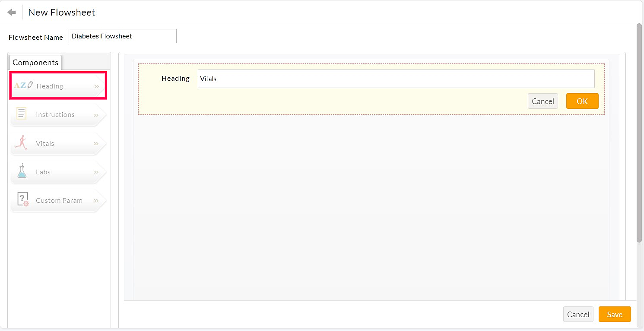
Task: Click the right-side scrollbar
Action: tap(641, 129)
